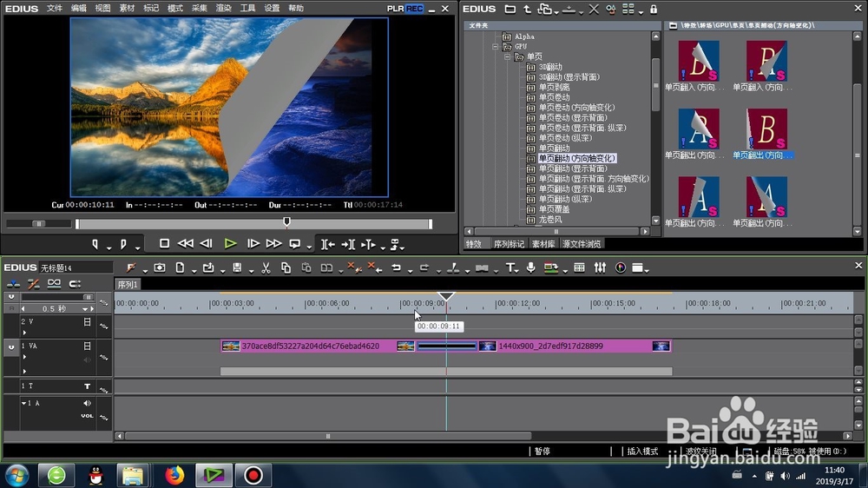
Task: Collapse the 单页 folder in tree
Action: click(507, 56)
